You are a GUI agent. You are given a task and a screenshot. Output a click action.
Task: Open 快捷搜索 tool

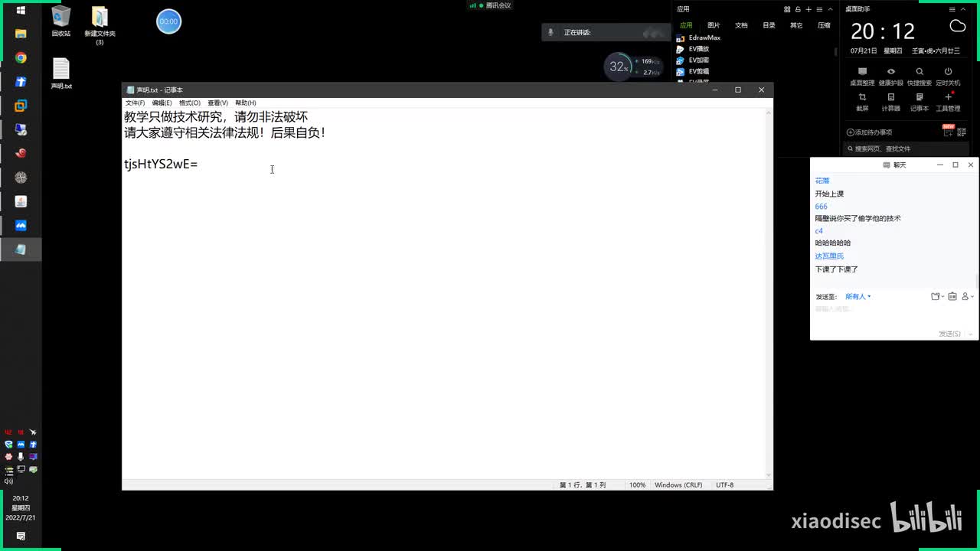click(920, 76)
